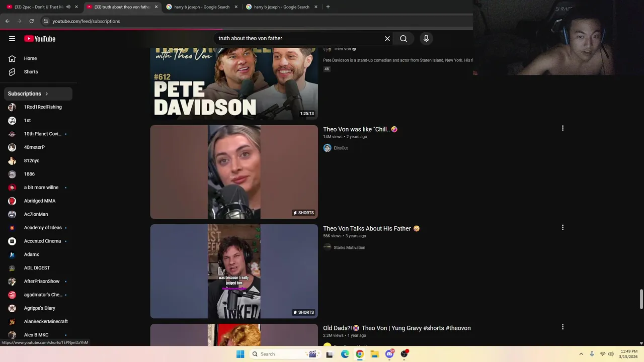This screenshot has width=644, height=362.
Task: Open File Explorer from taskbar
Action: [x=375, y=354]
